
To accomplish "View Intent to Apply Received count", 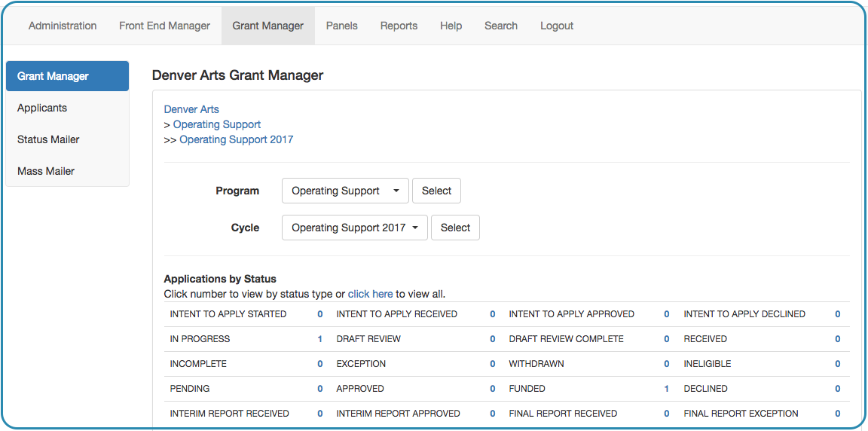I will point(492,313).
